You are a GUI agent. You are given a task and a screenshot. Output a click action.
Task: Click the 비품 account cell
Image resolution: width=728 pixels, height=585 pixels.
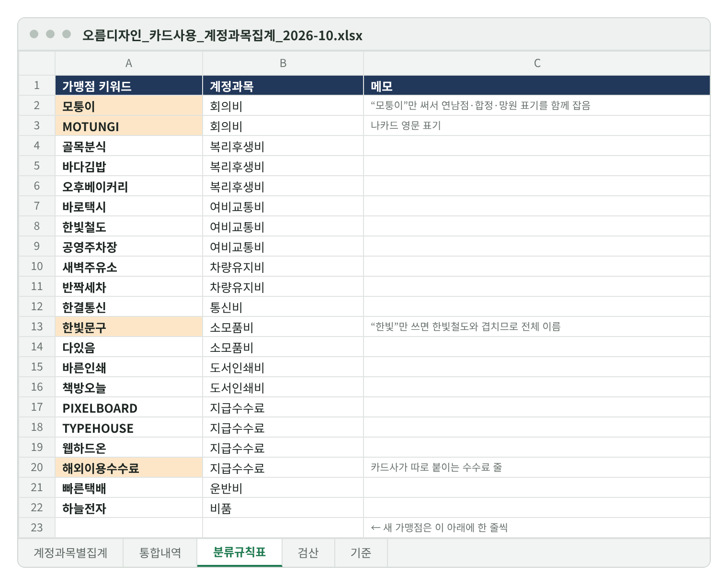tap(283, 508)
